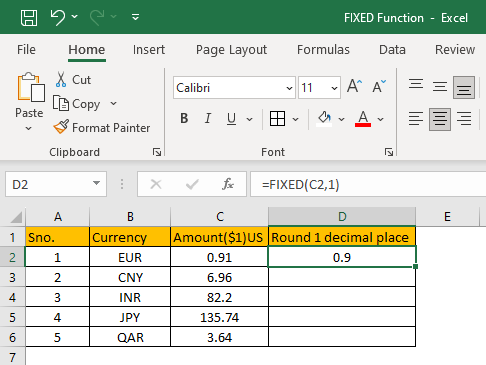Toggle Center horizontal alignment
Viewport: 486px width, 365px height.
point(440,119)
